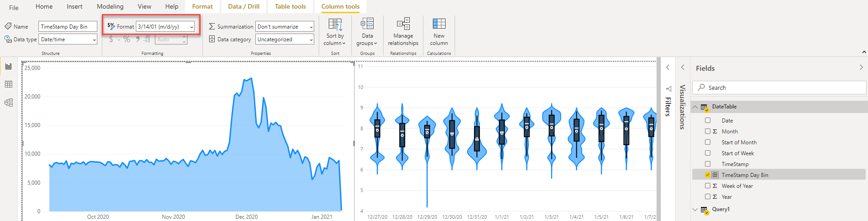This screenshot has width=868, height=221.
Task: Click the Auto decimal places stepper
Action: tap(171, 39)
